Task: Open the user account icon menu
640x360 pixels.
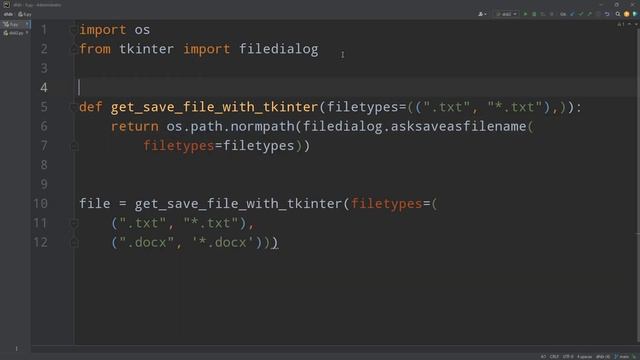Action: [482, 14]
